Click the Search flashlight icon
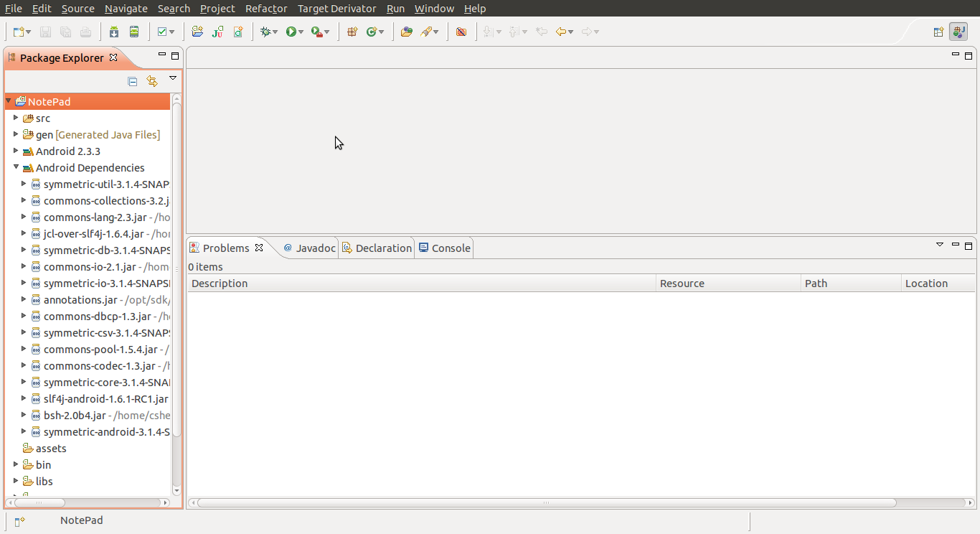Viewport: 980px width, 534px height. point(426,32)
